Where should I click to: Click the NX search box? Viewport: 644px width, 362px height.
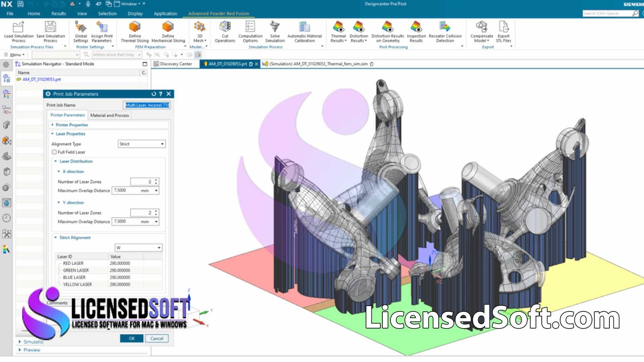click(607, 13)
